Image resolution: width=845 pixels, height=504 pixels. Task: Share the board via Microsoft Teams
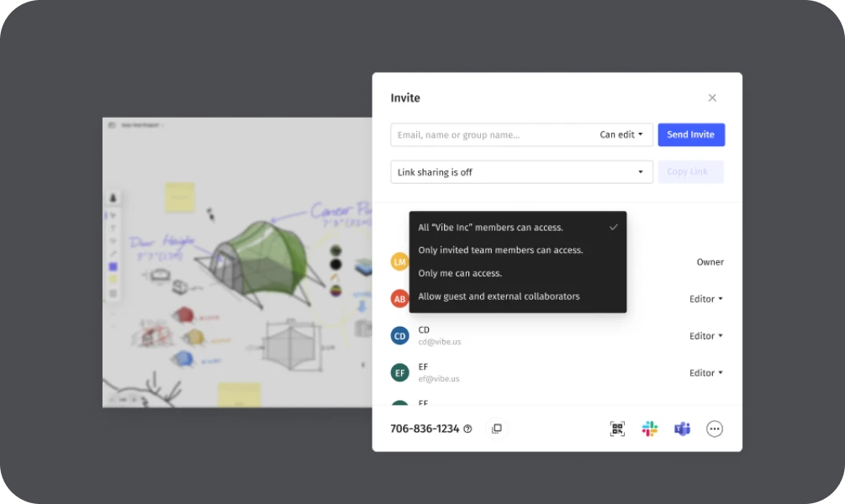(682, 429)
